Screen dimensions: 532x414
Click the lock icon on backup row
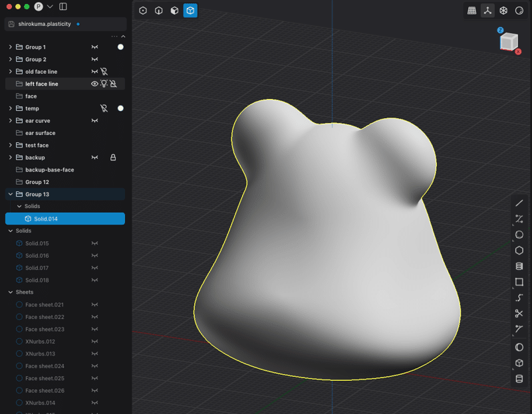point(113,157)
